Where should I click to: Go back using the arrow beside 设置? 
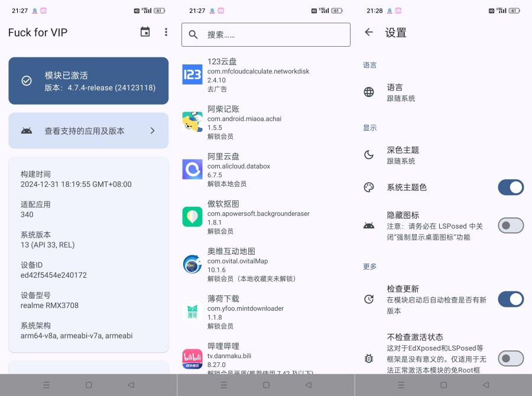[x=369, y=33]
